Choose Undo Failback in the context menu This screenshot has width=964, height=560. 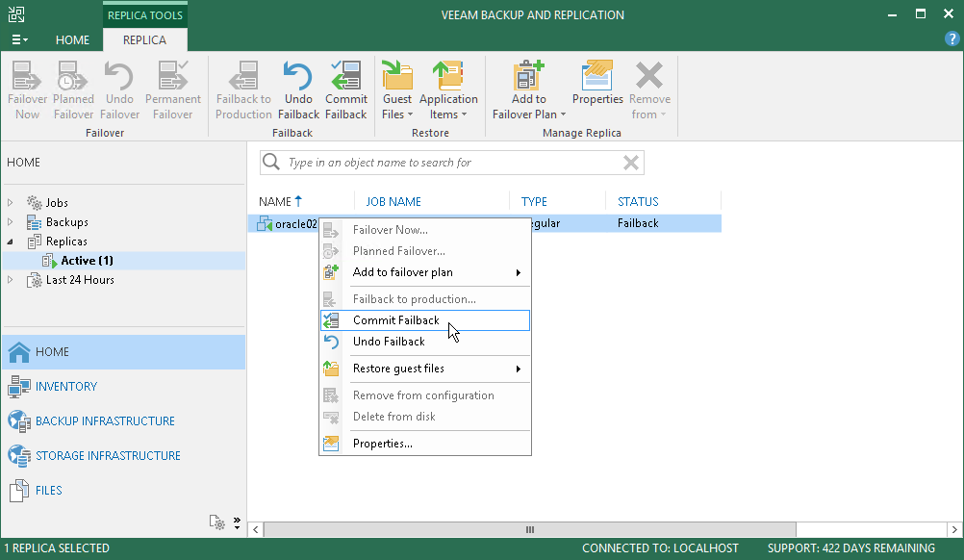click(425, 342)
